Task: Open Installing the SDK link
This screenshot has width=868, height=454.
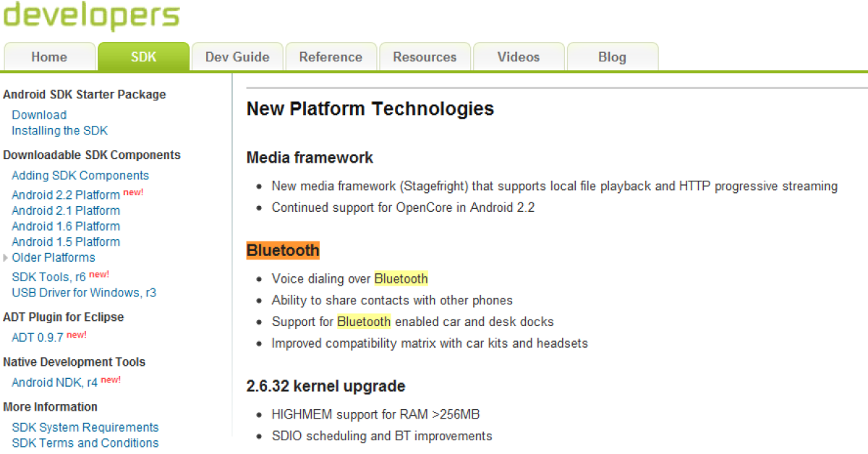Action: click(x=59, y=131)
